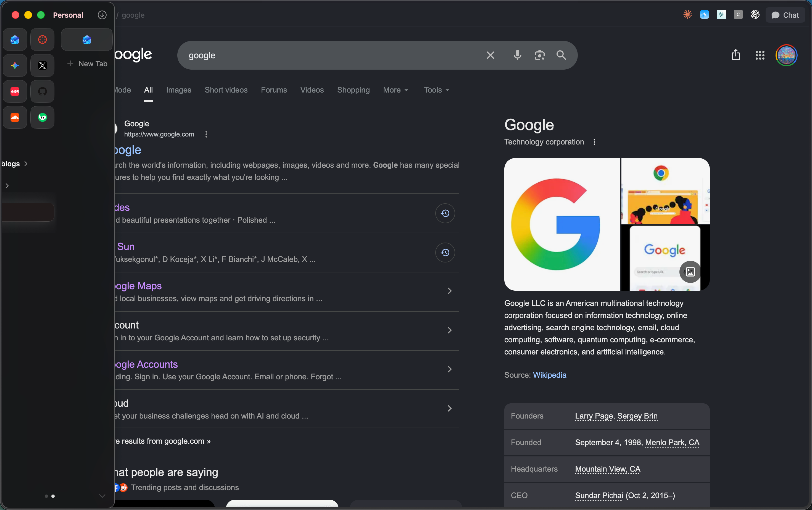Open the Chrome illustration thumbnail
The width and height of the screenshot is (812, 510).
coord(666,191)
